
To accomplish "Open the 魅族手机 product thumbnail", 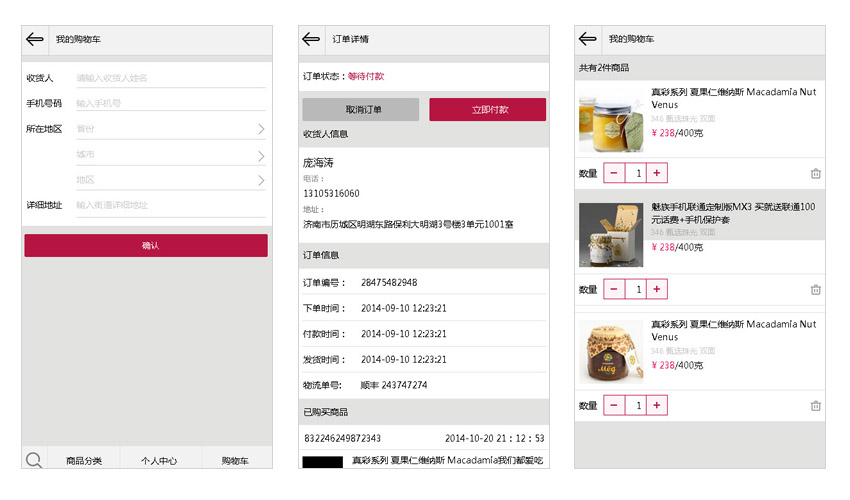I will [610, 235].
